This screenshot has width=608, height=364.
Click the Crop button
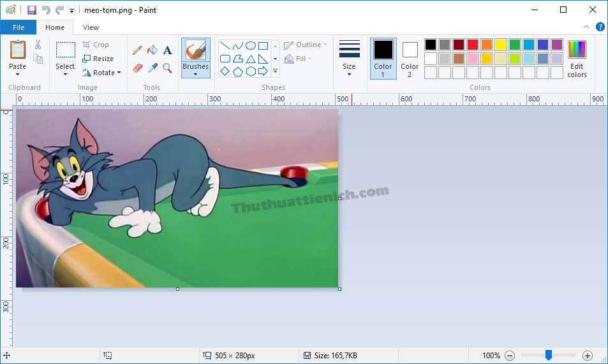(96, 45)
